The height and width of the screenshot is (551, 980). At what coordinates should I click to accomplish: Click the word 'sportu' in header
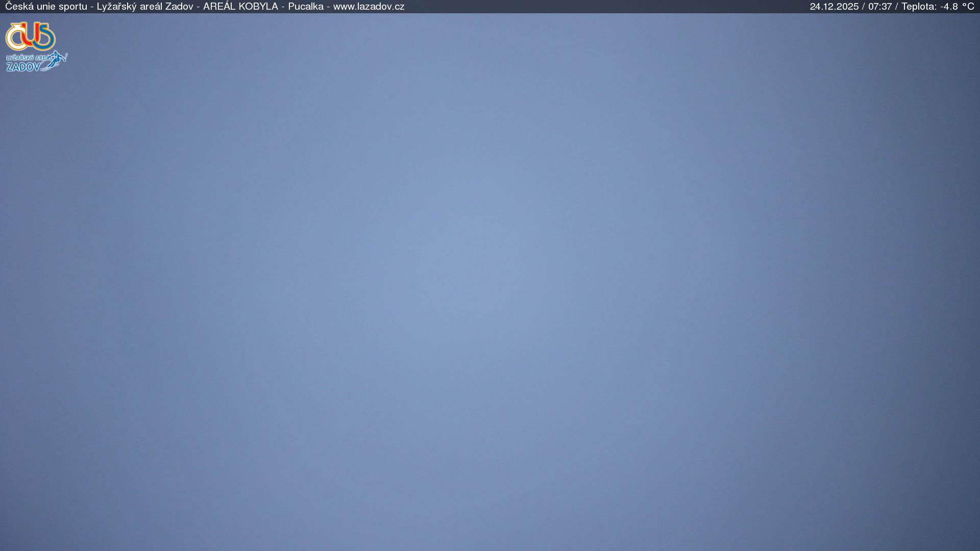click(73, 7)
